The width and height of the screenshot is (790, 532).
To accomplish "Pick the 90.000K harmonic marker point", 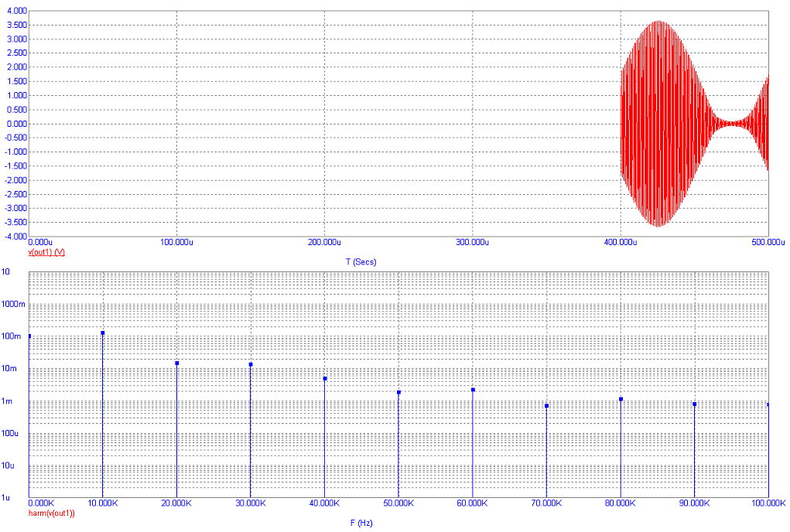I will click(x=694, y=404).
